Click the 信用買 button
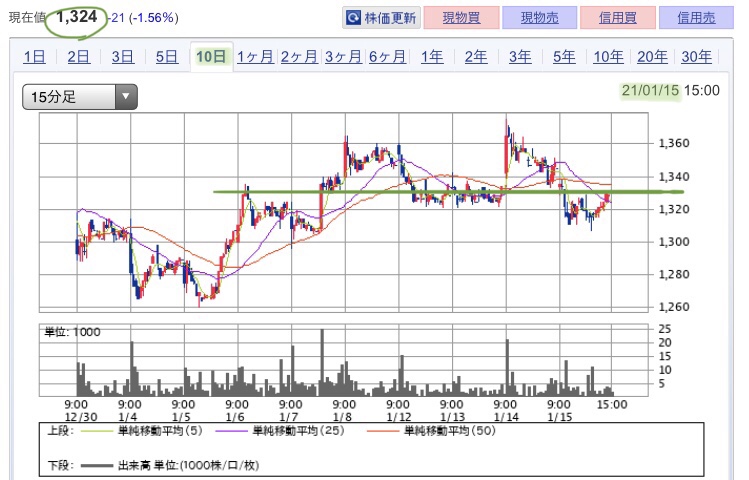This screenshot has width=749, height=480. [618, 18]
